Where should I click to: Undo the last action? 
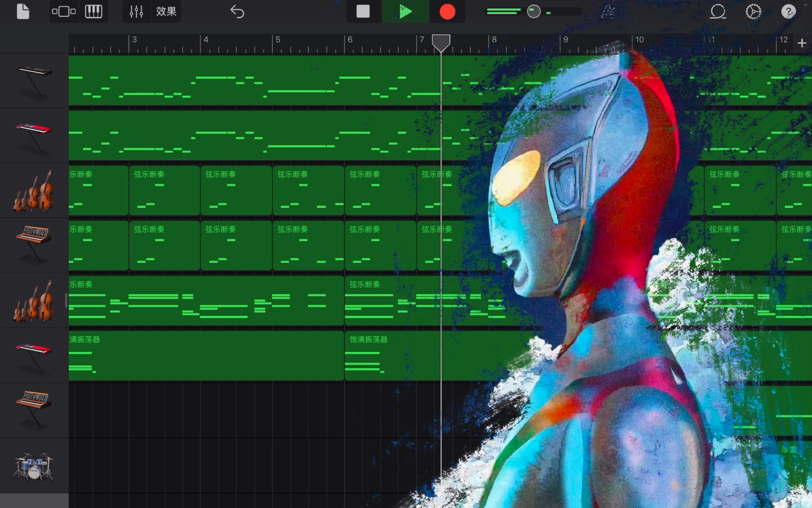[237, 12]
